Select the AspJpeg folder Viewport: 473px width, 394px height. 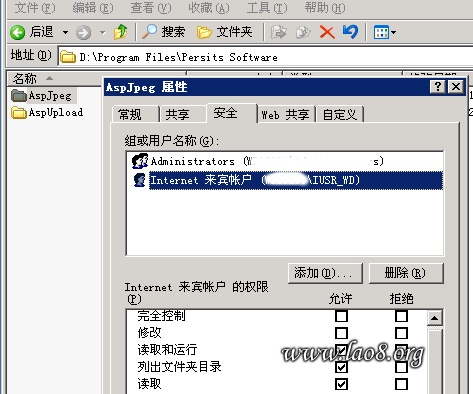click(x=43, y=96)
